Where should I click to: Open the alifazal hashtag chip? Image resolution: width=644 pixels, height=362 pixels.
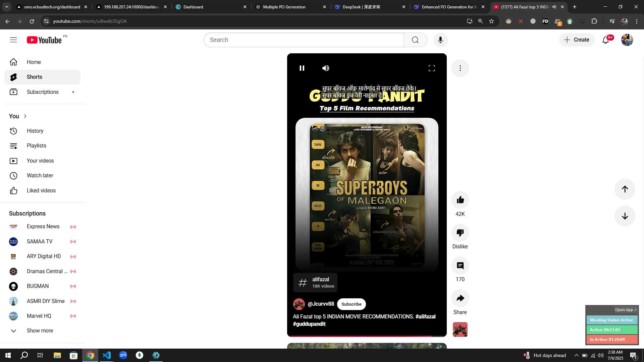click(315, 283)
